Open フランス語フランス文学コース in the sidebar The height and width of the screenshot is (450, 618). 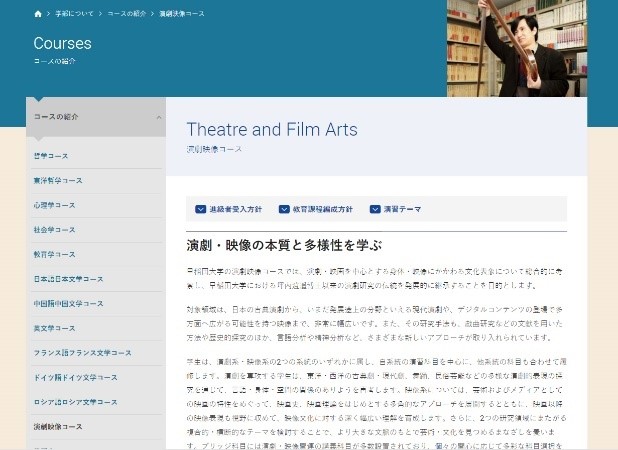82,353
